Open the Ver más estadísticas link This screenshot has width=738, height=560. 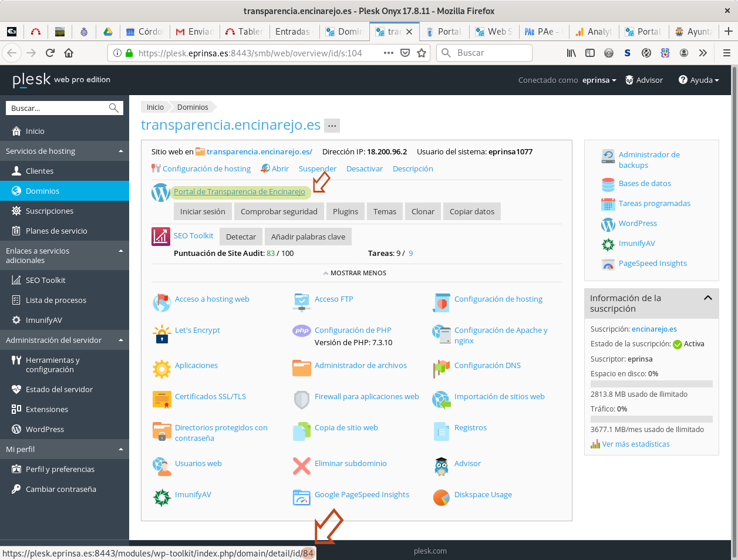(x=635, y=444)
